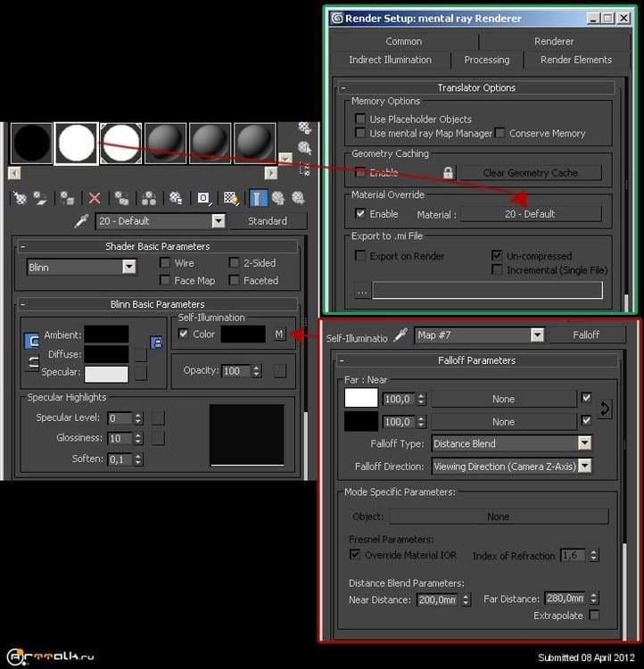The image size is (644, 669).
Task: Click the Standard material type button
Action: pos(268,220)
